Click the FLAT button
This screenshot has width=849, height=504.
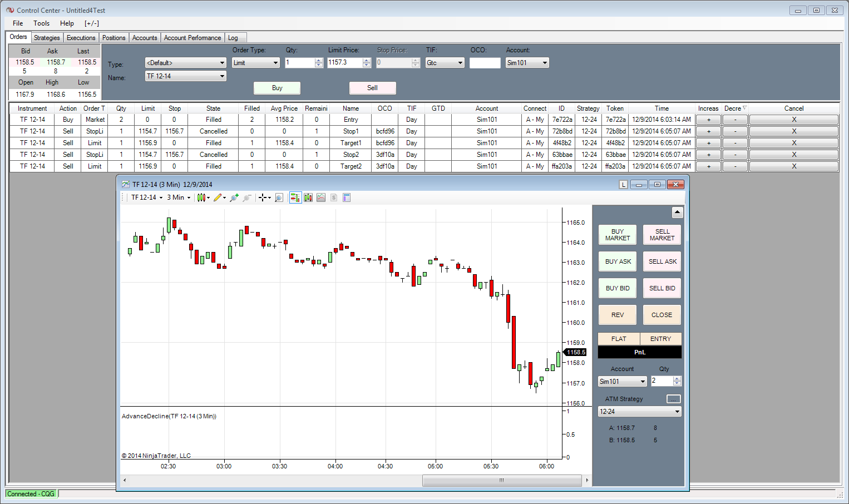tap(619, 339)
